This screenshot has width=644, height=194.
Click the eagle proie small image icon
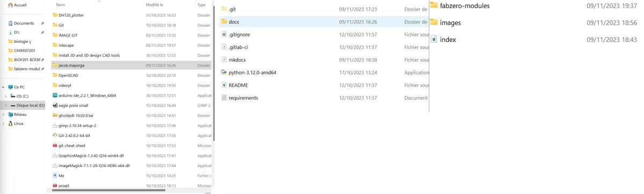pos(55,106)
